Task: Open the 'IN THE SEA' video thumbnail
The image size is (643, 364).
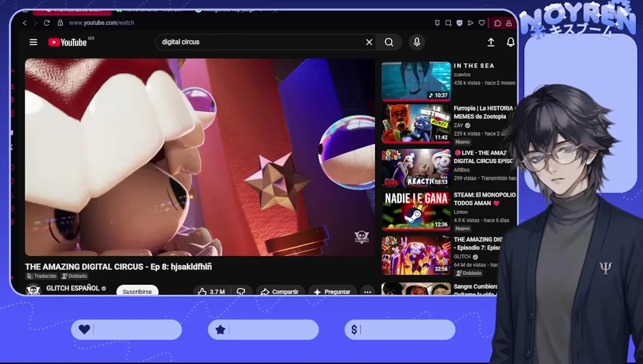Action: [416, 81]
